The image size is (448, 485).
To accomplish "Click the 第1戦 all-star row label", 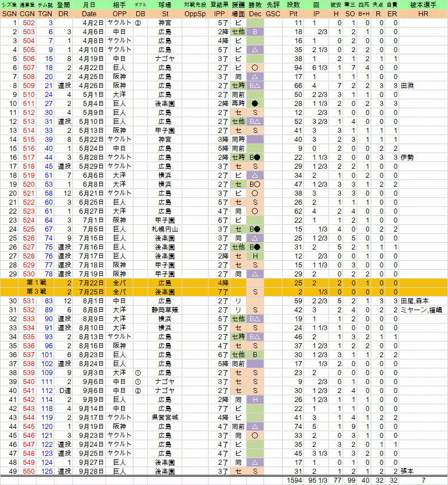I will coord(36,283).
